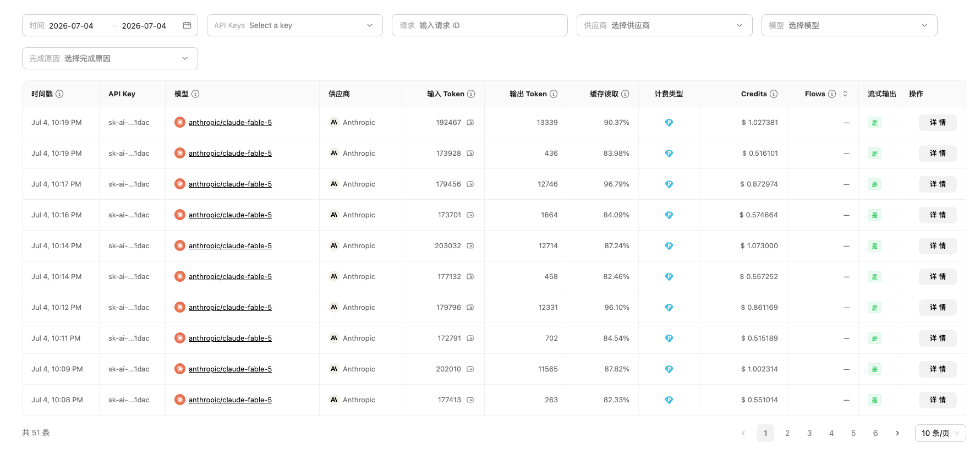Click info icon beside 缓存读取 header
Viewport: 980px width, 459px height.
click(x=625, y=94)
